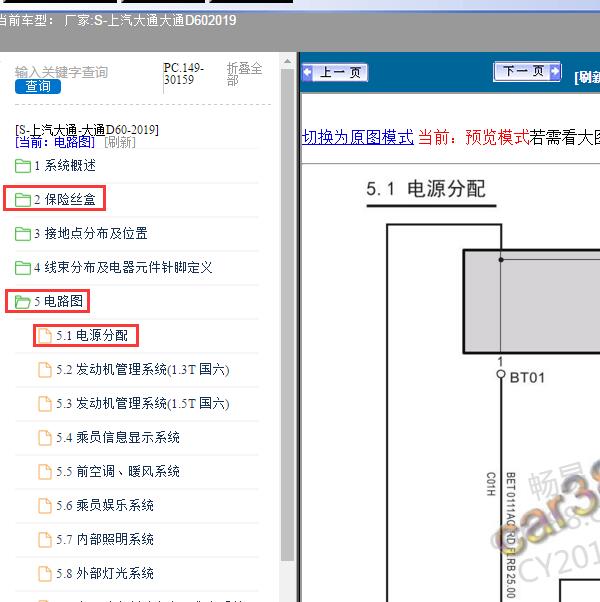Click the BT01 connector label in diagram
Screen dimensions: 600x602
coord(527,378)
